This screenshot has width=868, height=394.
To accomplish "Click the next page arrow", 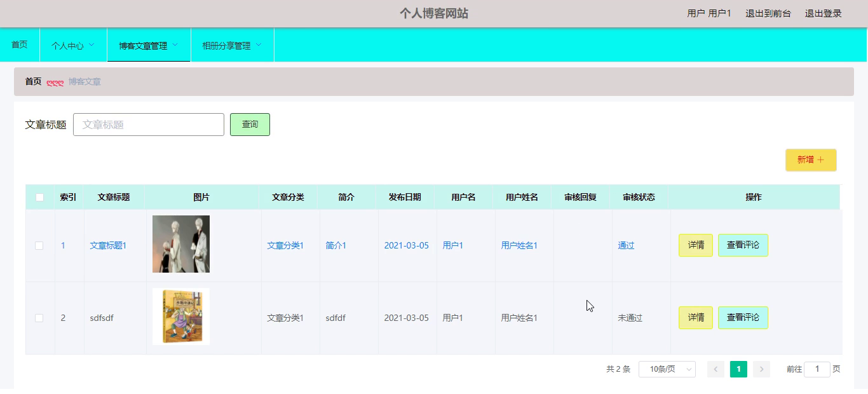I will click(761, 369).
